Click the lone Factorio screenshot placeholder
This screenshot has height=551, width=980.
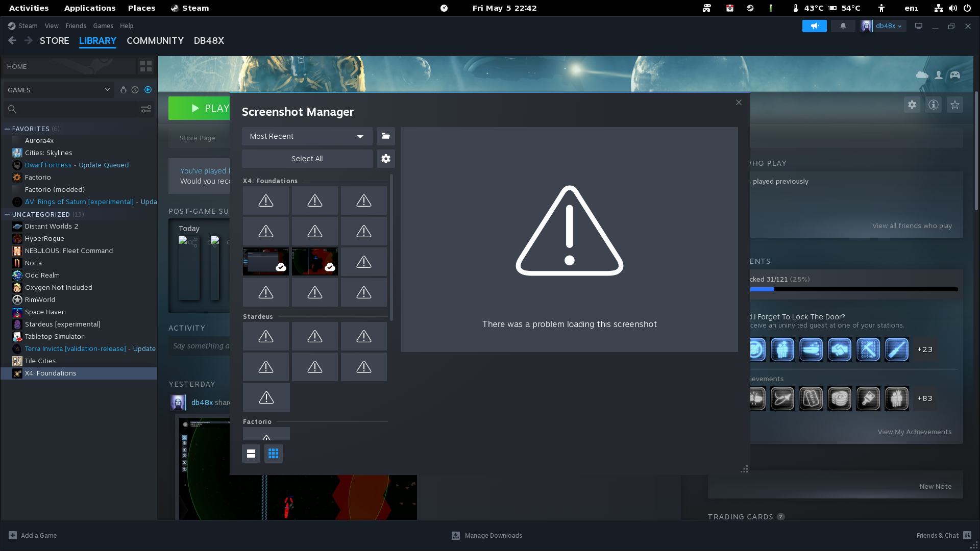point(266,434)
